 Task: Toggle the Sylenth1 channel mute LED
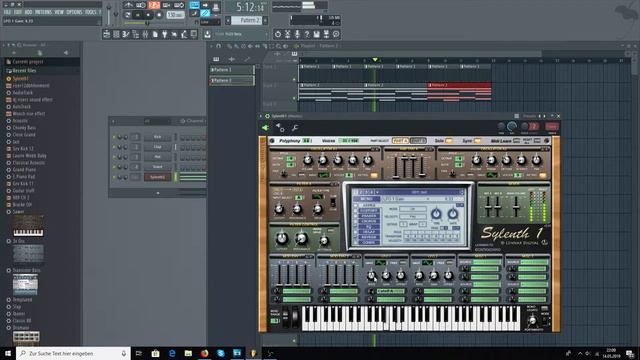click(114, 177)
